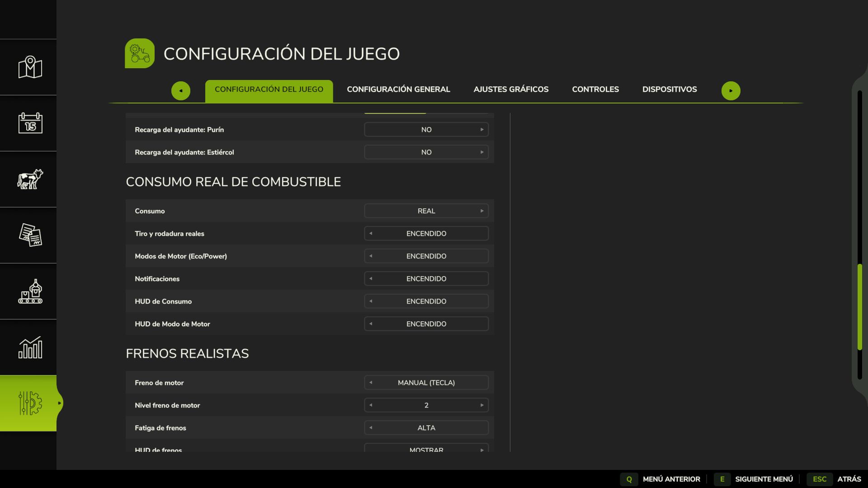Click left arrow on Fatiga de frenos

371,428
